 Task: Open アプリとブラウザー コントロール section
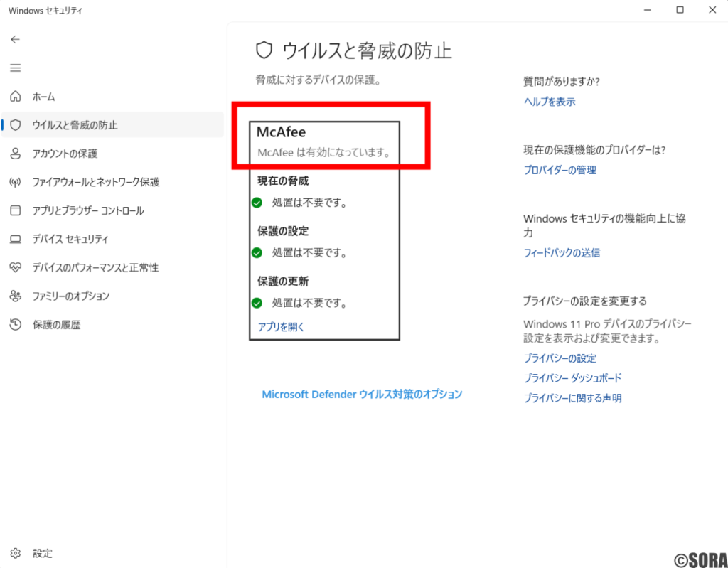[112, 210]
